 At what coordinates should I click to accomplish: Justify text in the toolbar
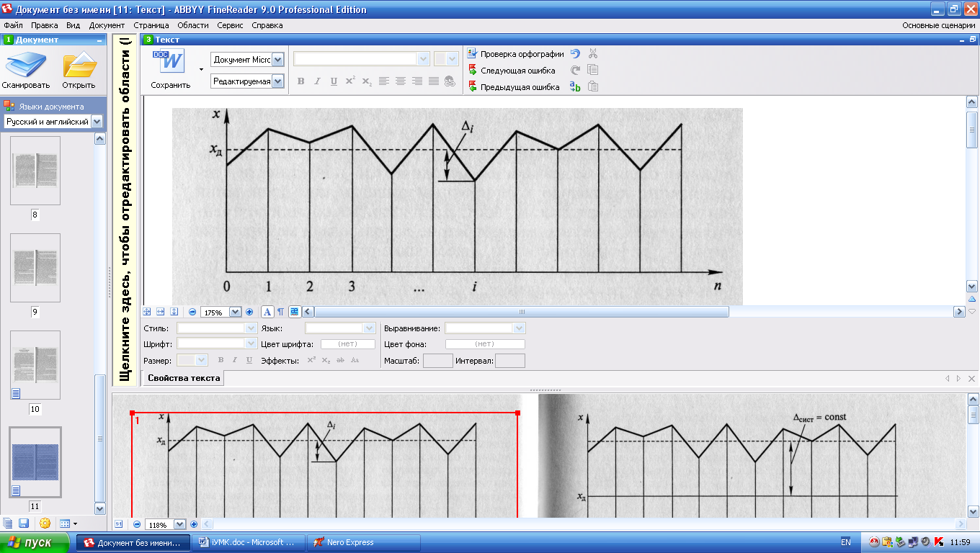click(x=434, y=81)
